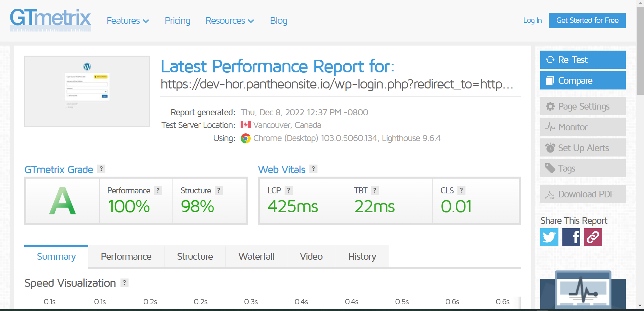Open the Performance help tooltip
The width and height of the screenshot is (644, 311).
158,190
